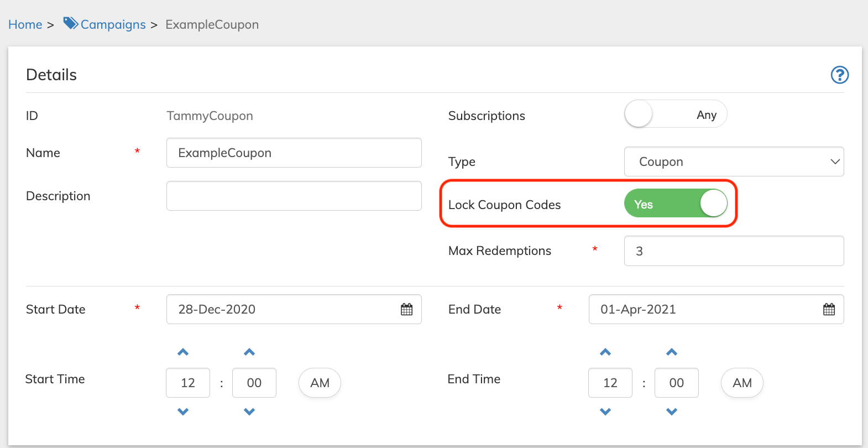Navigate to Campaigns breadcrumb link
The width and height of the screenshot is (868, 448).
pyautogui.click(x=113, y=24)
